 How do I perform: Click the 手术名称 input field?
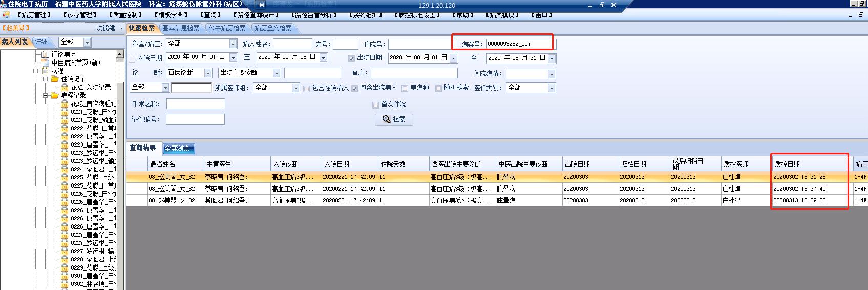point(196,104)
